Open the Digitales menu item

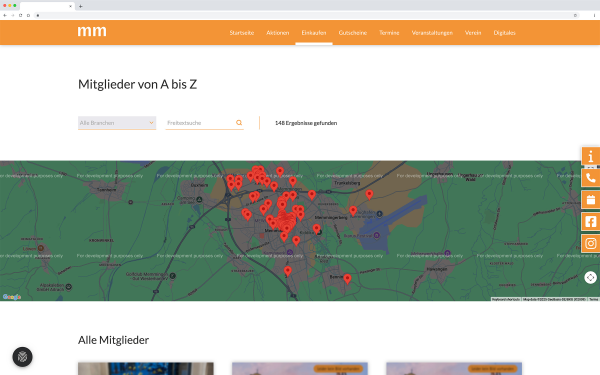[x=504, y=33]
